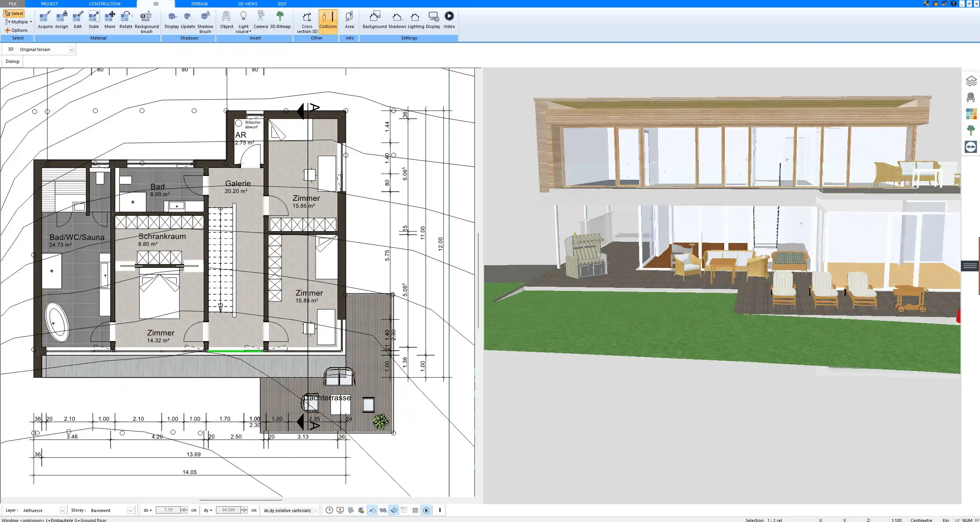Switch to the PROJECT tab

49,3
